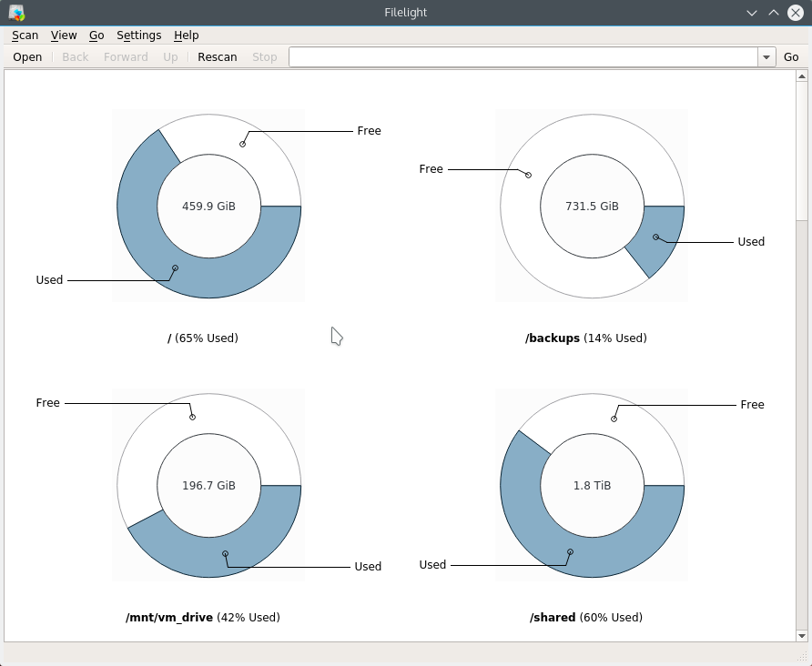812x666 pixels.
Task: Click the scroll up arrow on scrollbar
Action: [801, 76]
